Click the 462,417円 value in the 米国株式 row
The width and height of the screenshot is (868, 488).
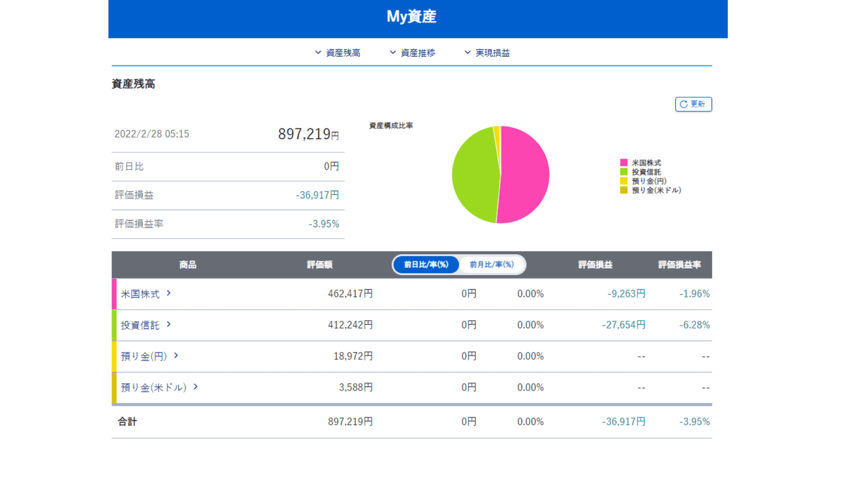(350, 294)
